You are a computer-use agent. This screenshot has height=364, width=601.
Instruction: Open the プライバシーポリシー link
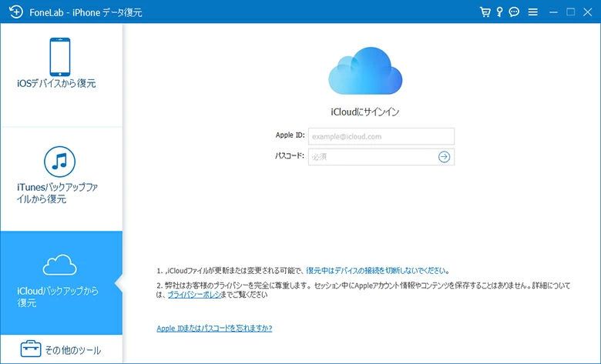coord(195,295)
